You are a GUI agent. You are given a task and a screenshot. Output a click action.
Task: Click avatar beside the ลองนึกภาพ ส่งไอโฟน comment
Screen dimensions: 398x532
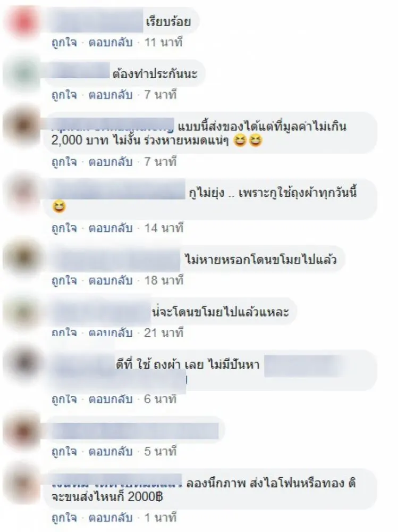(22, 482)
